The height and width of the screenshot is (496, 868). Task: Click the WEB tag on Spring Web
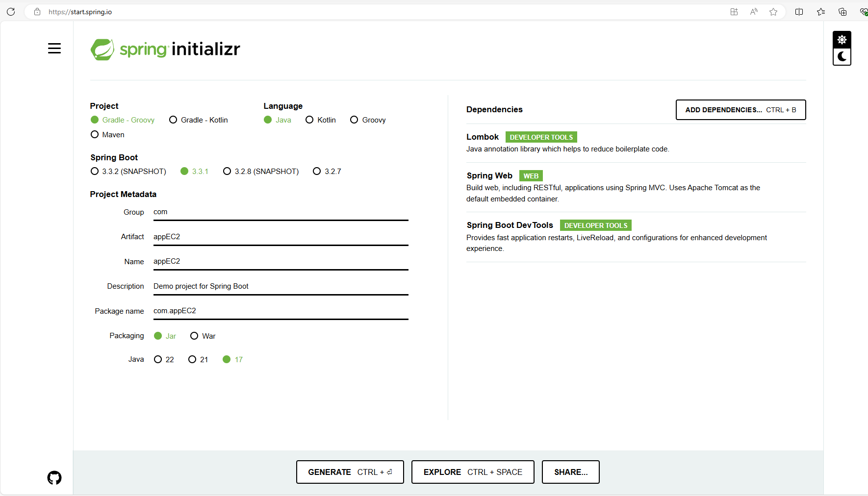pos(531,176)
